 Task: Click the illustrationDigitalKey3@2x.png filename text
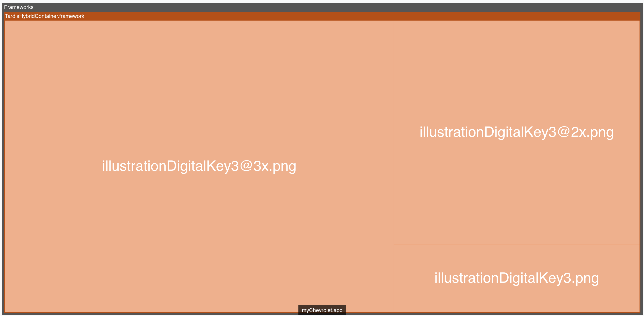tap(516, 132)
